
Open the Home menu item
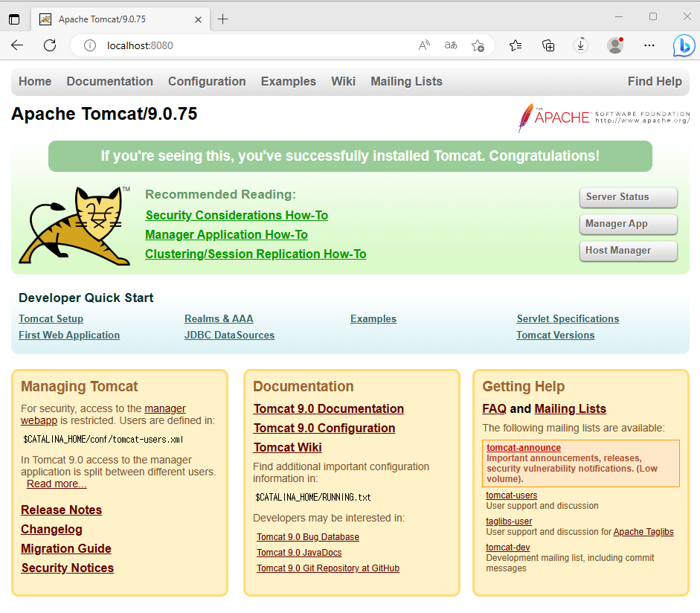[x=35, y=81]
